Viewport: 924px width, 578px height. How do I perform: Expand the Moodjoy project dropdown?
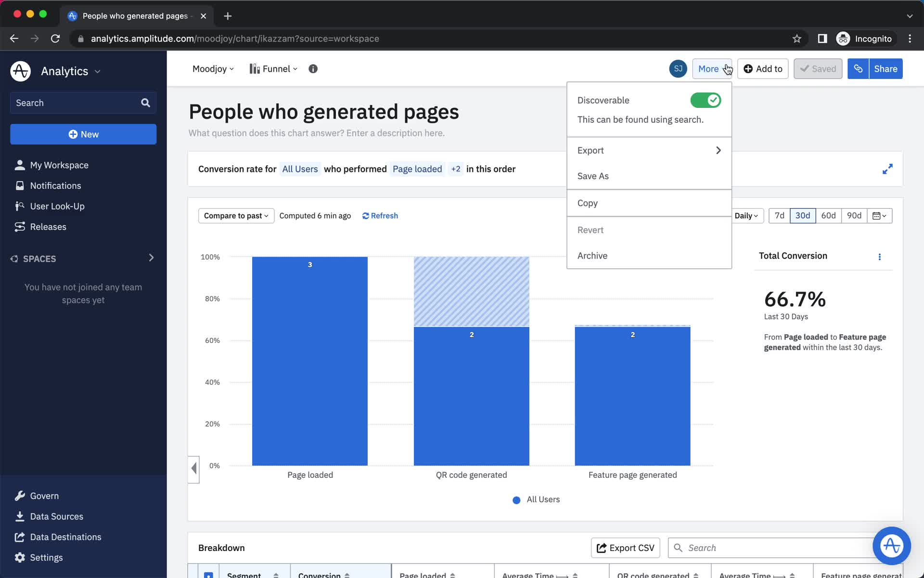(213, 68)
